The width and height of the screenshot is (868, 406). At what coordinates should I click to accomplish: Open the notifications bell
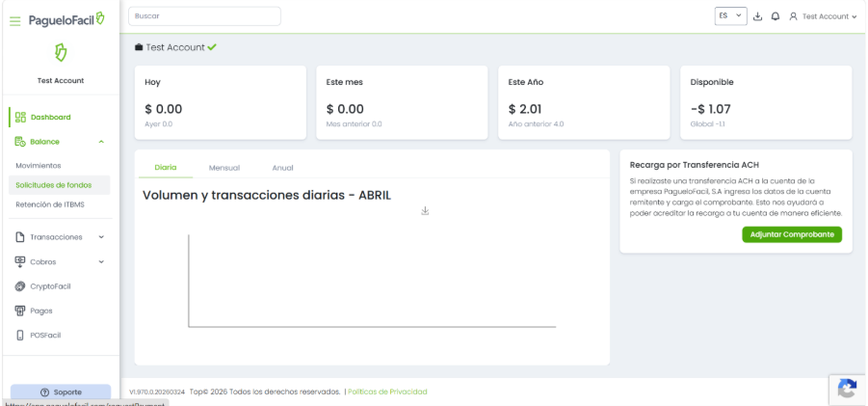(x=775, y=16)
